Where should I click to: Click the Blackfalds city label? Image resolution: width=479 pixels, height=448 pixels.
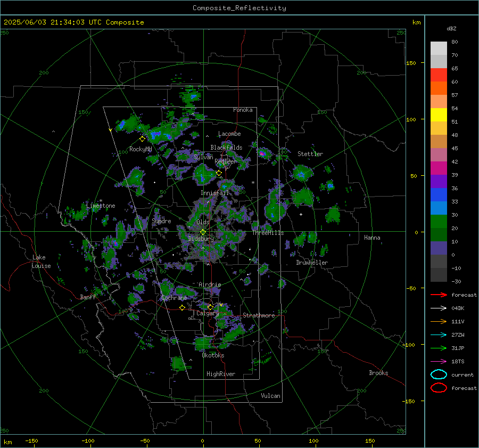[226, 148]
